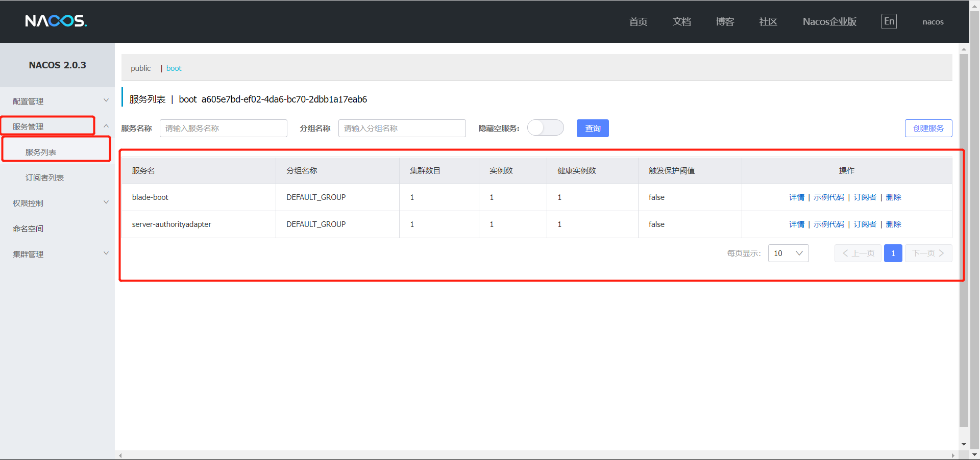980x460 pixels.
Task: Click the horizontal scrollbar at bottom
Action: click(x=536, y=455)
